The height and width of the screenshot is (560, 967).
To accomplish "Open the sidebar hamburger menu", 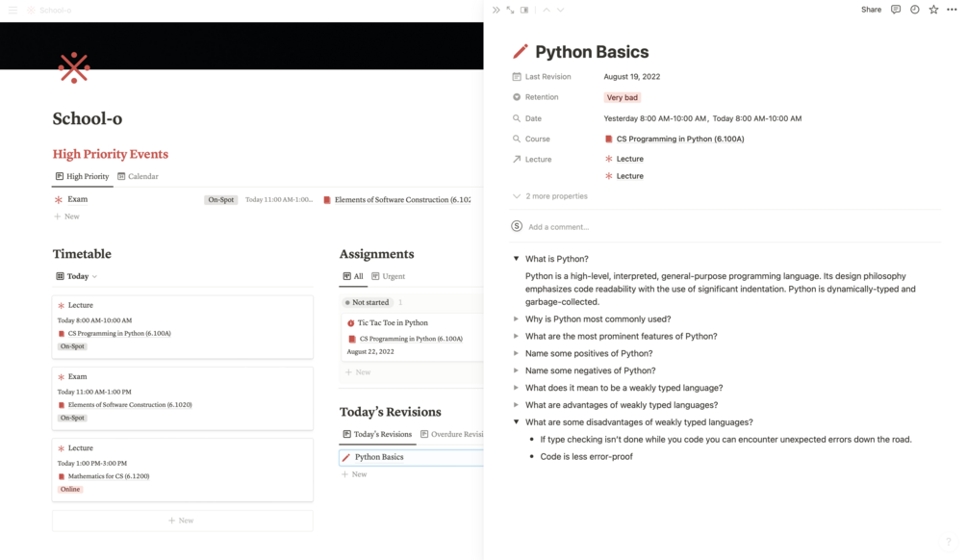I will point(13,10).
